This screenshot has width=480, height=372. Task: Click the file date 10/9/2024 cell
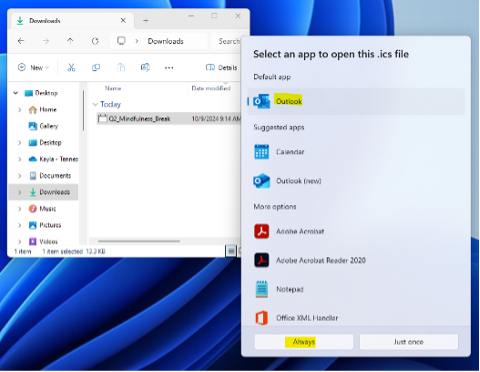pos(216,119)
